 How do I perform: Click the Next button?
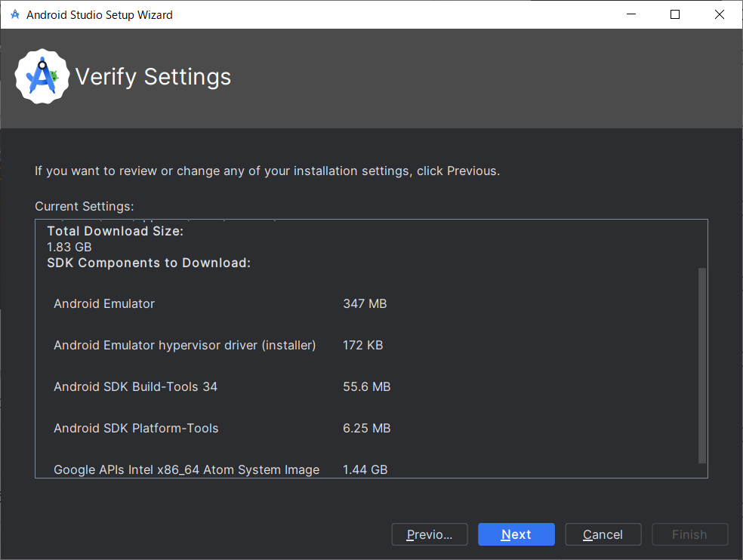tap(516, 534)
